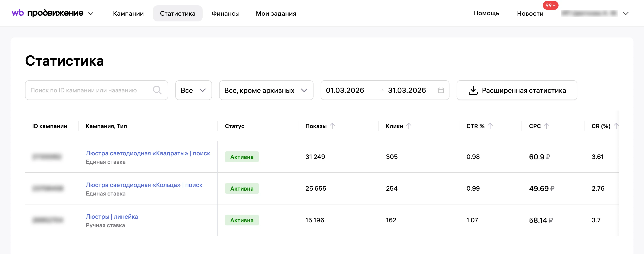This screenshot has height=254, width=644.
Task: Sort by CR (%) arrow icon
Action: click(616, 126)
